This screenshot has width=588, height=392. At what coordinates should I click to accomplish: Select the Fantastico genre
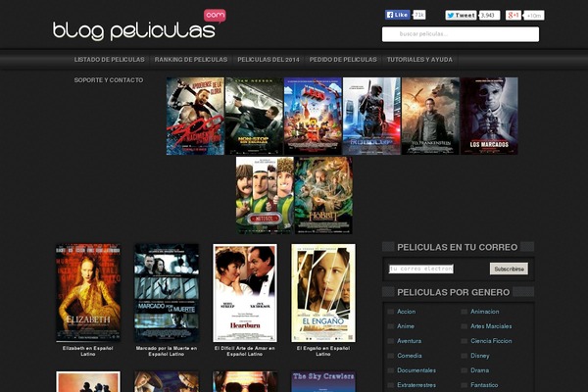coord(484,385)
